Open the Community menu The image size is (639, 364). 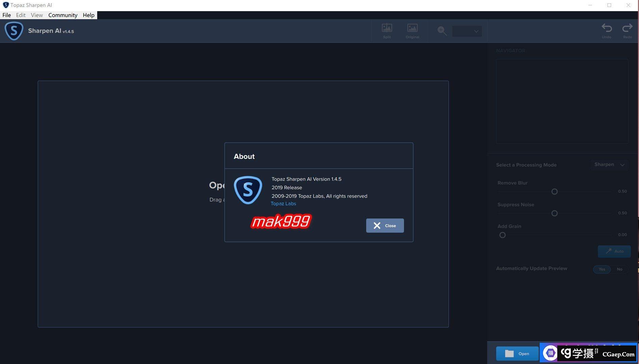coord(63,15)
